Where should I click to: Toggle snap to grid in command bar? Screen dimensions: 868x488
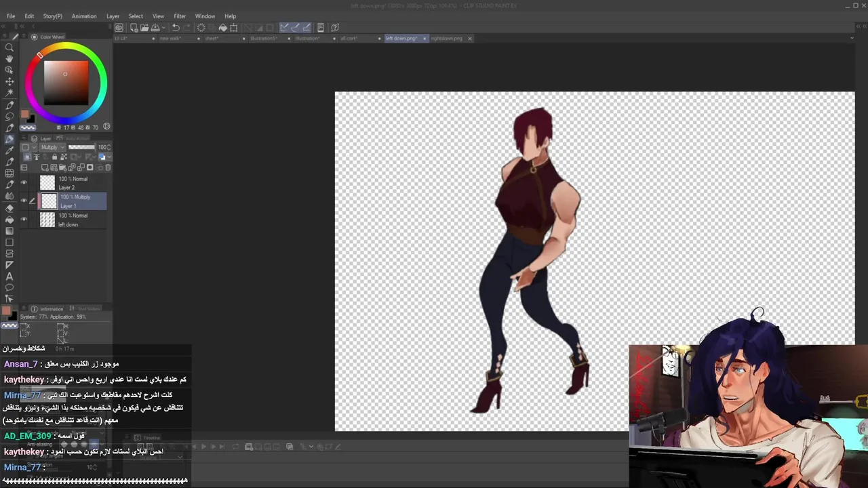point(307,28)
